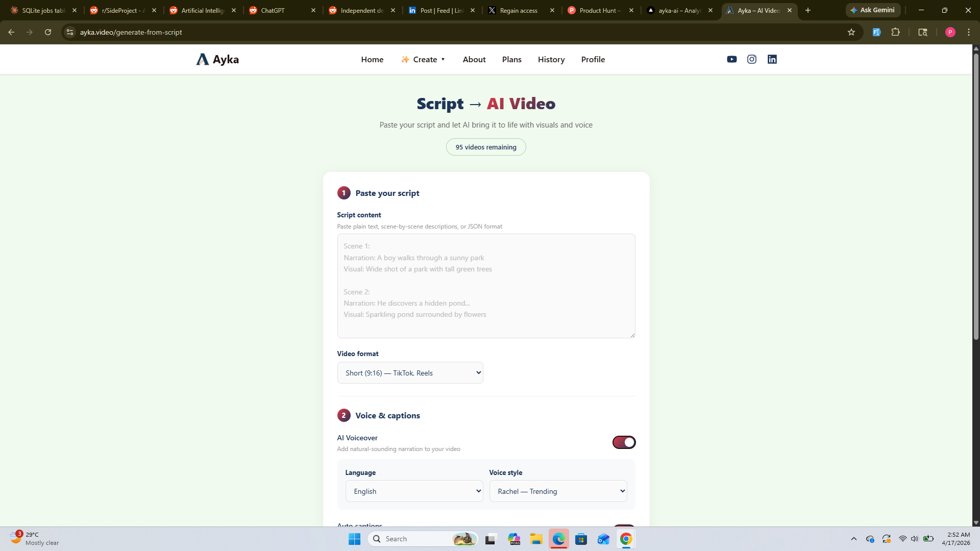Viewport: 980px width, 551px height.
Task: Open the Voice style dropdown
Action: click(558, 491)
